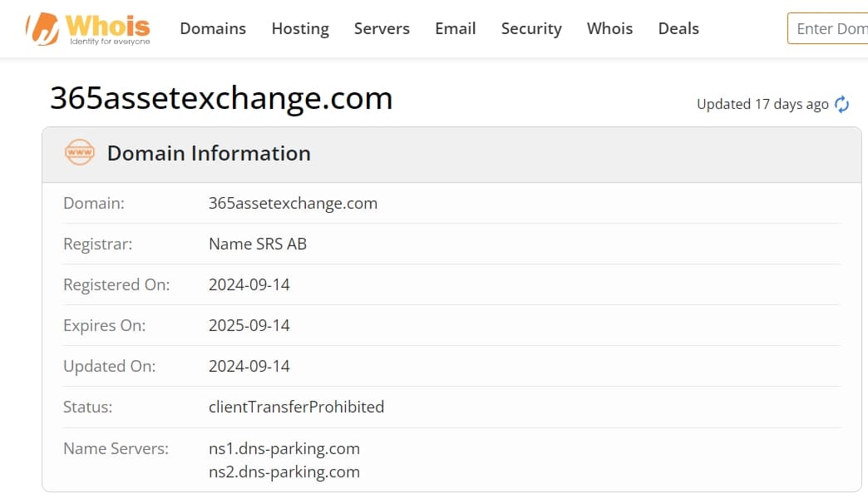Click the Domain Information header title

click(209, 153)
